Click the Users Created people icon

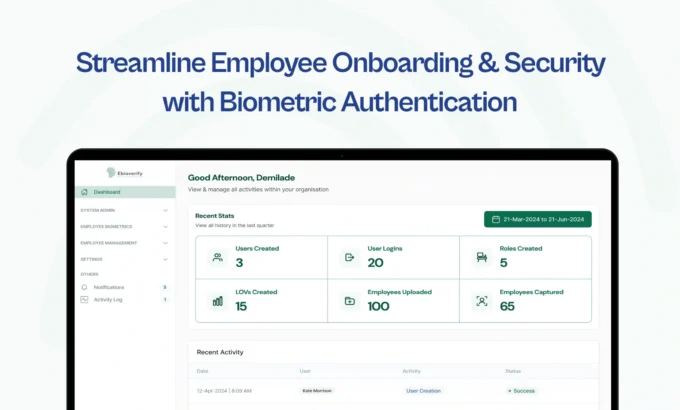[217, 257]
